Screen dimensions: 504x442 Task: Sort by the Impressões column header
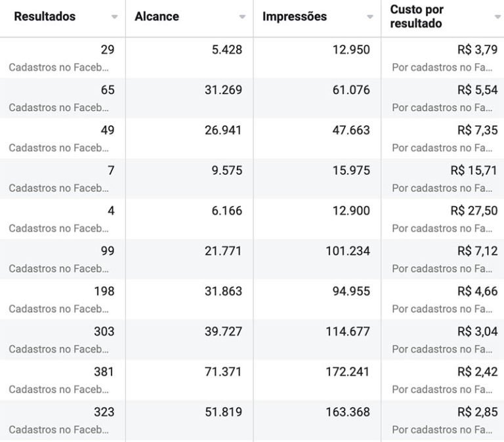coord(295,16)
